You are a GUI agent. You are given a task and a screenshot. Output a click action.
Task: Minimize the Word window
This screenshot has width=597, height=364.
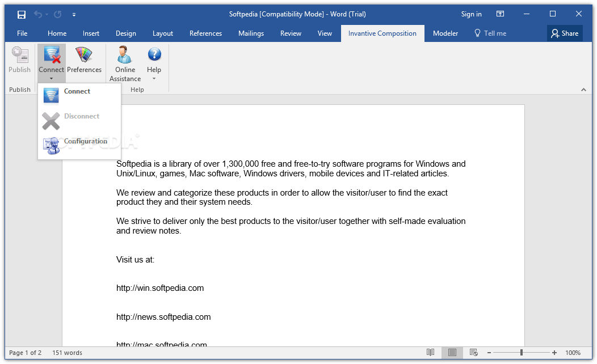tap(527, 14)
